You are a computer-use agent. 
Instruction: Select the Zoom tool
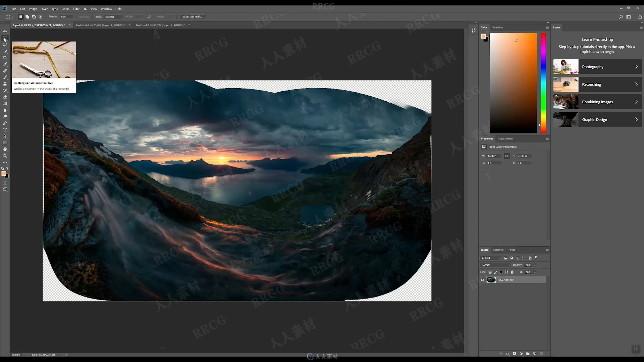click(x=5, y=156)
